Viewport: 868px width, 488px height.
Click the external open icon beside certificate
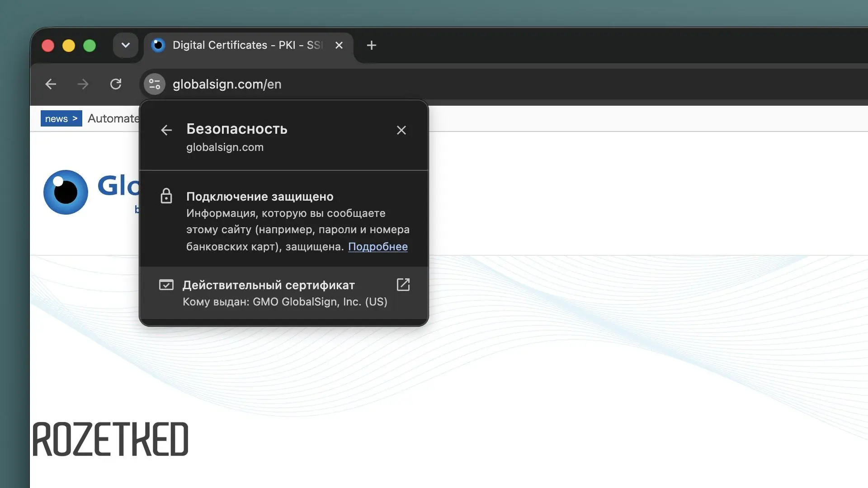pyautogui.click(x=403, y=285)
